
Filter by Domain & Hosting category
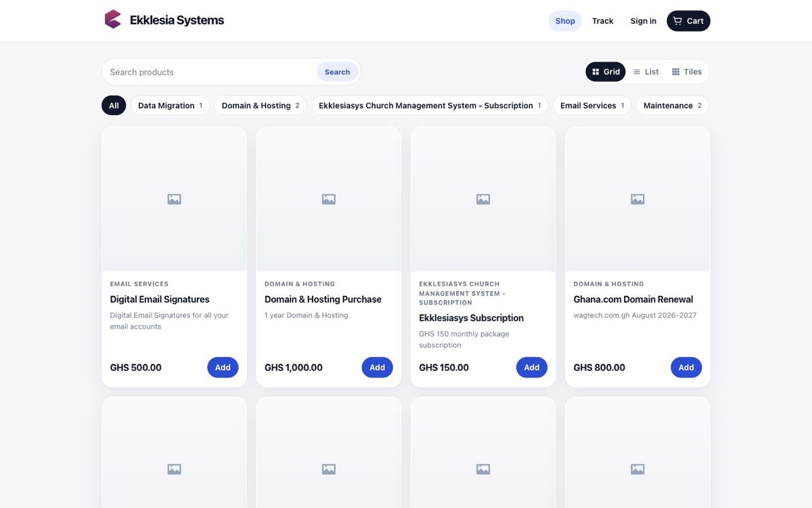point(261,106)
